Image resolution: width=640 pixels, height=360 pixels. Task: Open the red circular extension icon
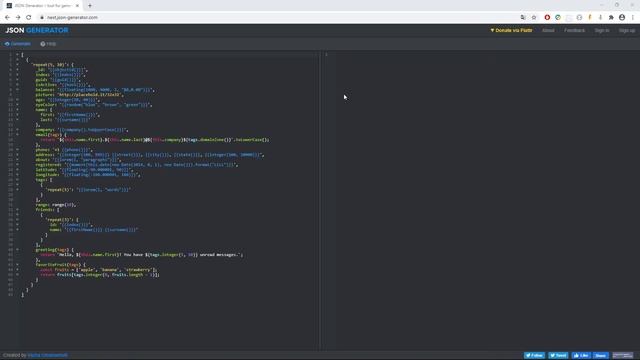coord(547,18)
